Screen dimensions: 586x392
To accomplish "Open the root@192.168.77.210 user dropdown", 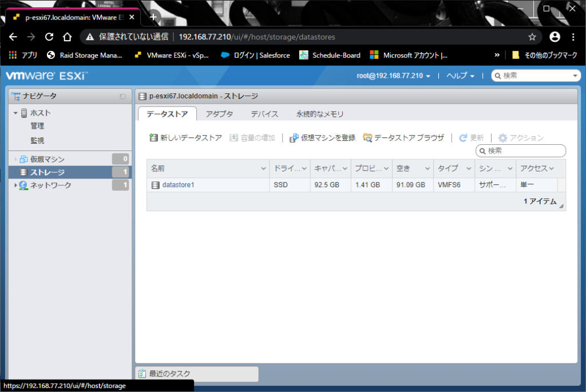I will pyautogui.click(x=393, y=76).
